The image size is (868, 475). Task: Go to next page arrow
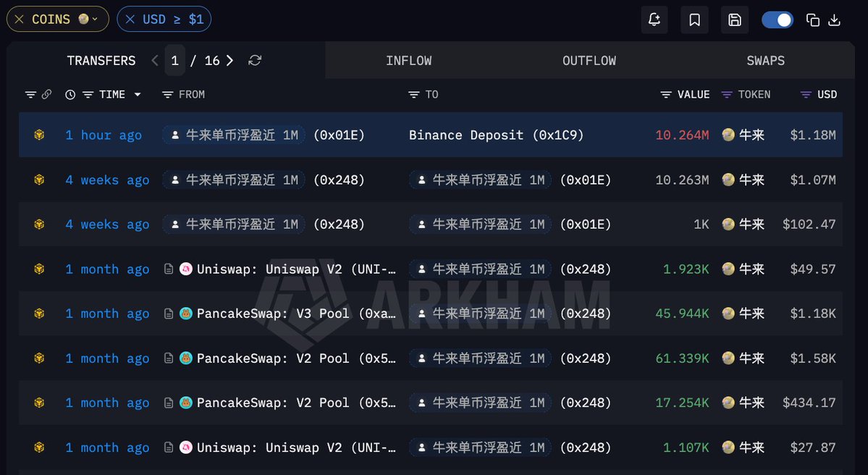[229, 60]
